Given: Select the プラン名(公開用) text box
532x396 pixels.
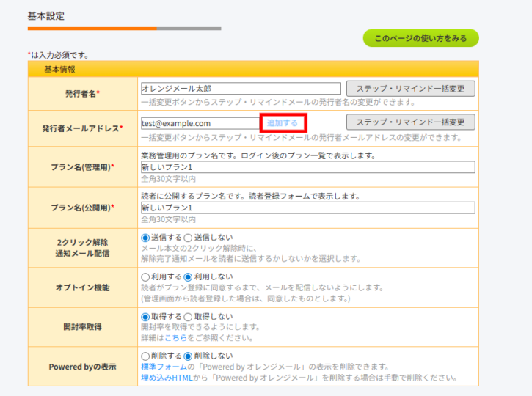Looking at the screenshot, I should 307,208.
